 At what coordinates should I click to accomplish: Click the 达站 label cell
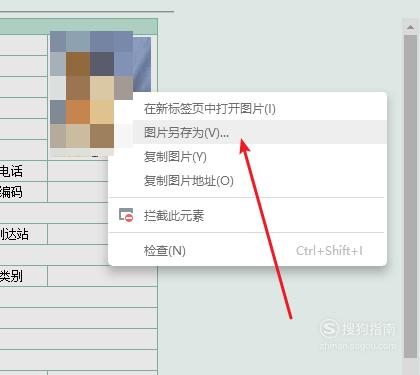coord(23,234)
